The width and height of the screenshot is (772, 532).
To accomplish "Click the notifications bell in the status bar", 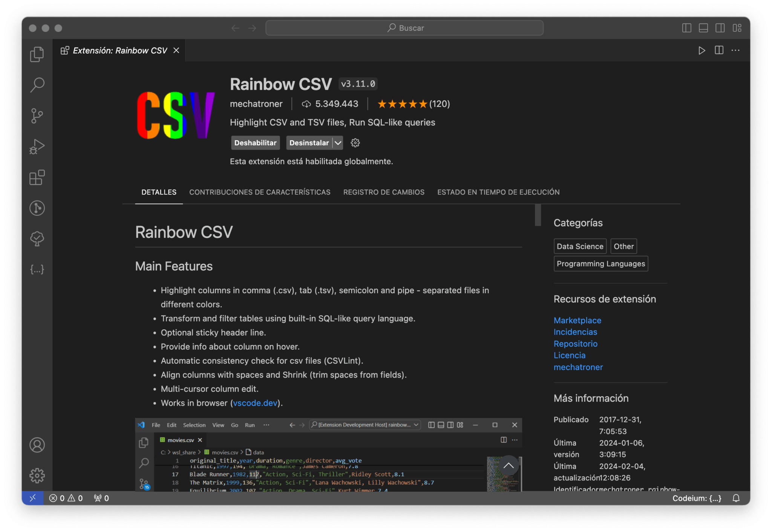I will [x=737, y=498].
